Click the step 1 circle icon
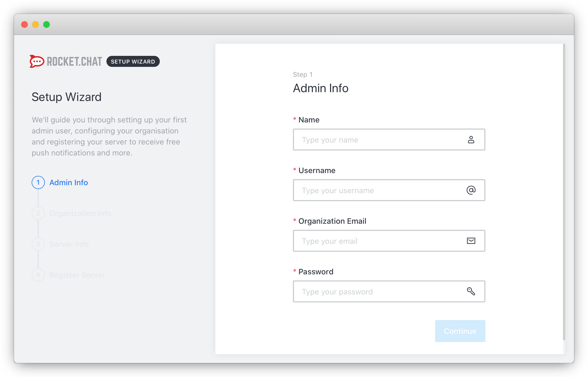Viewport: 588px width, 377px height. (x=38, y=182)
